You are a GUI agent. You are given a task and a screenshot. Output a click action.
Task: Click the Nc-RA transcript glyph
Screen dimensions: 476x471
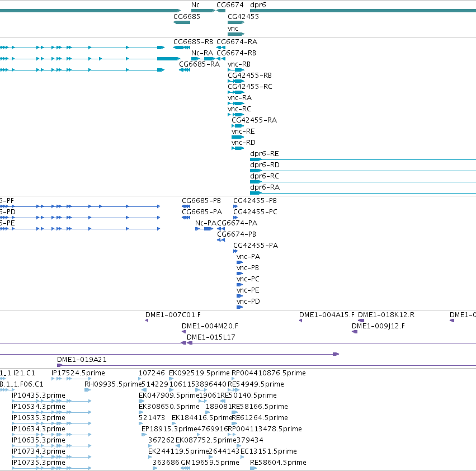coord(203,59)
